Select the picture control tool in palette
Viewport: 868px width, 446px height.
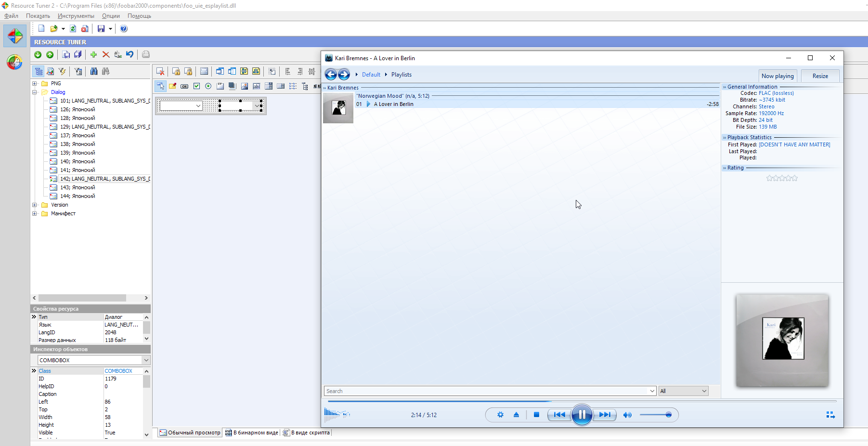[x=245, y=86]
